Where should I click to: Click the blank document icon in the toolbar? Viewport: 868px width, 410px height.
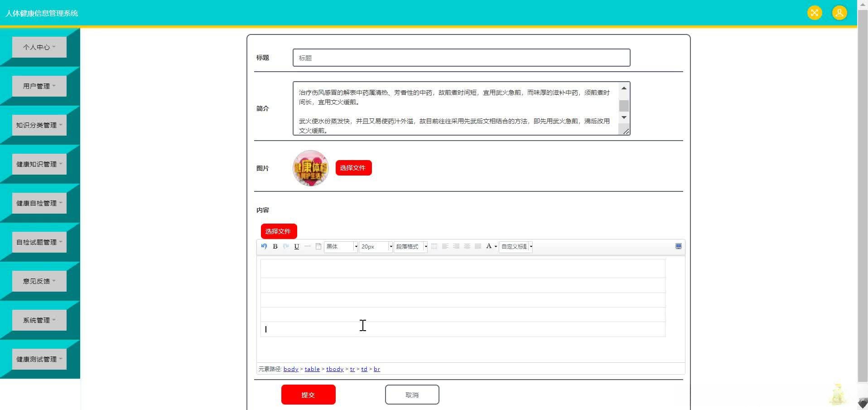pos(318,246)
